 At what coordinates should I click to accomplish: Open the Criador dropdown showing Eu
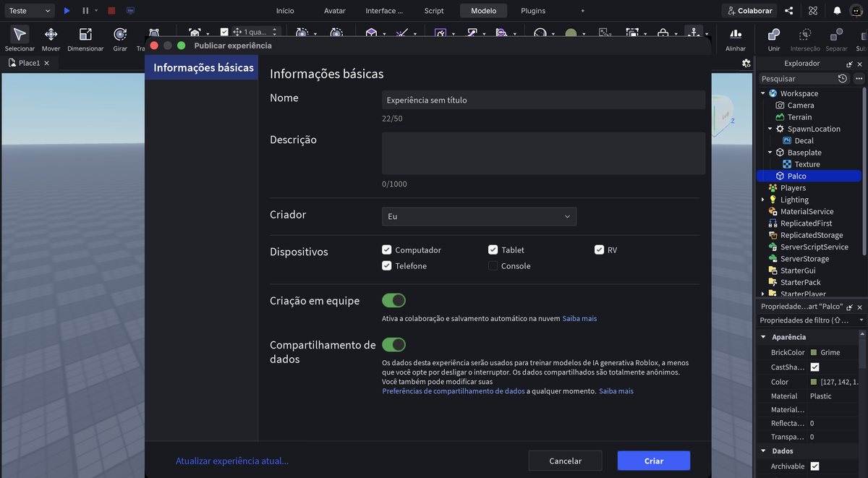point(480,216)
